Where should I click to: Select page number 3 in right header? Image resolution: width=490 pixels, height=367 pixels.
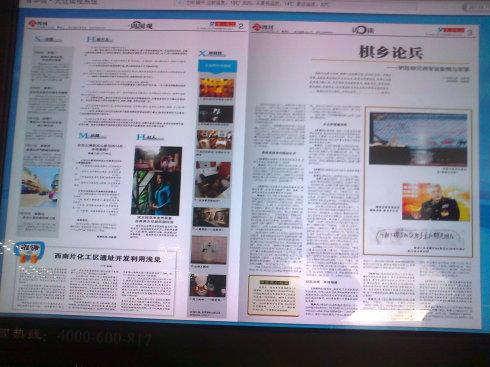coord(470,32)
